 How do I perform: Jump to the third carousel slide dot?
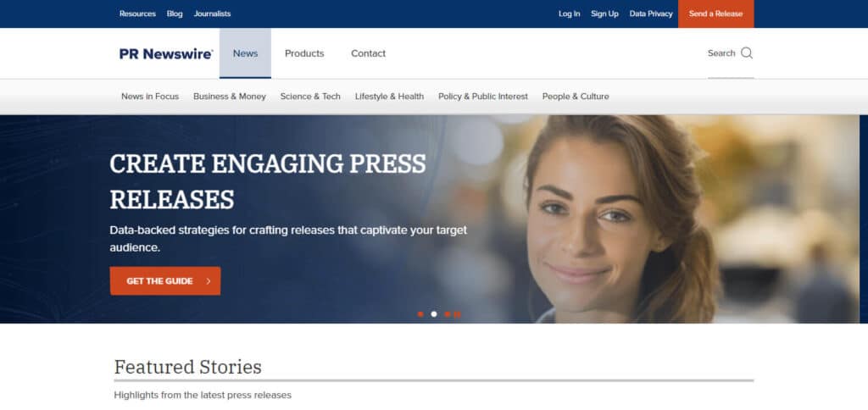(x=448, y=314)
